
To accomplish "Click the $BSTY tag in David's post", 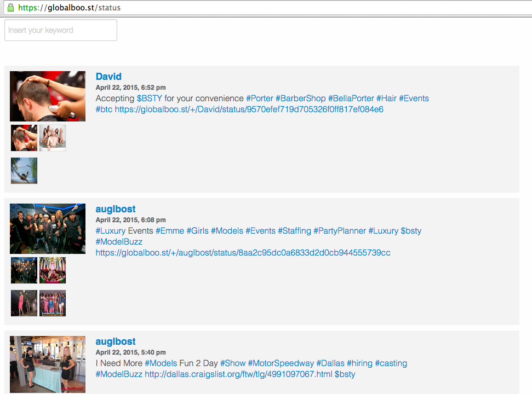I will [149, 99].
